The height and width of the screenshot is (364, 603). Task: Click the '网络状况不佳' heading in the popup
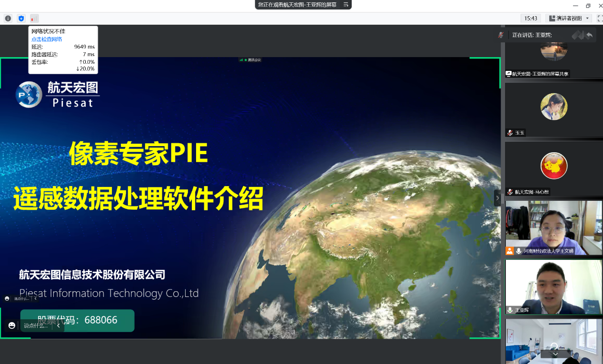point(49,31)
